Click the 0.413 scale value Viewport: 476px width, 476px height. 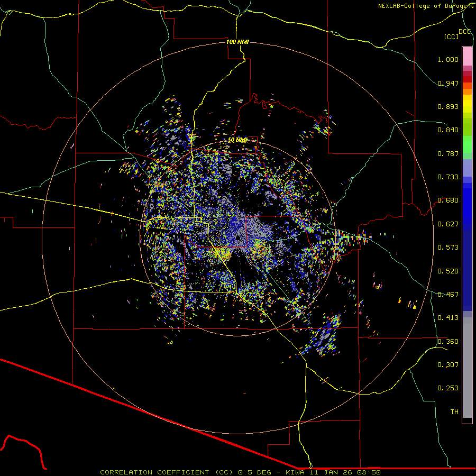(448, 318)
